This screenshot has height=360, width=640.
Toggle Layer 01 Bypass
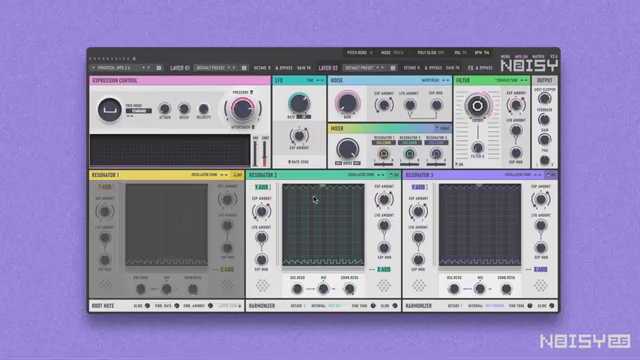tap(284, 68)
